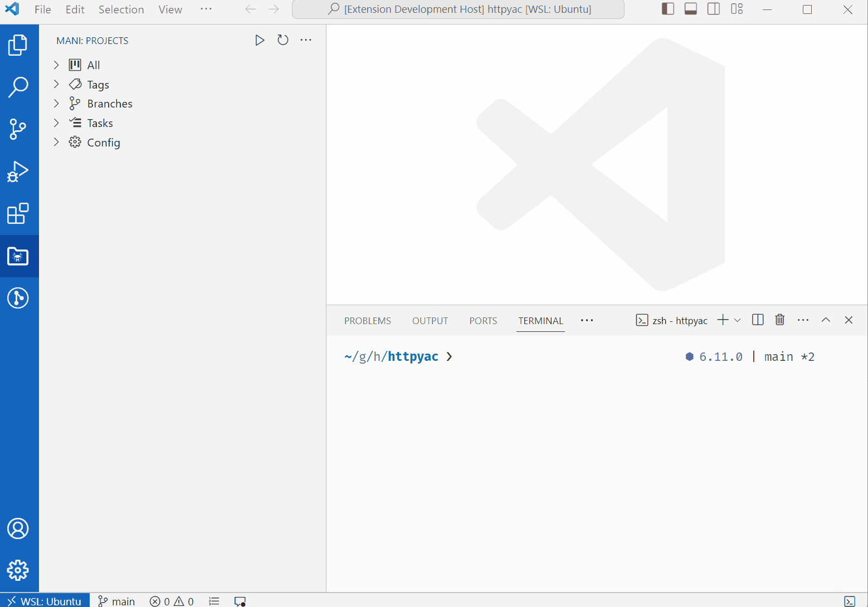
Task: Expand the Config tree node
Action: [56, 143]
